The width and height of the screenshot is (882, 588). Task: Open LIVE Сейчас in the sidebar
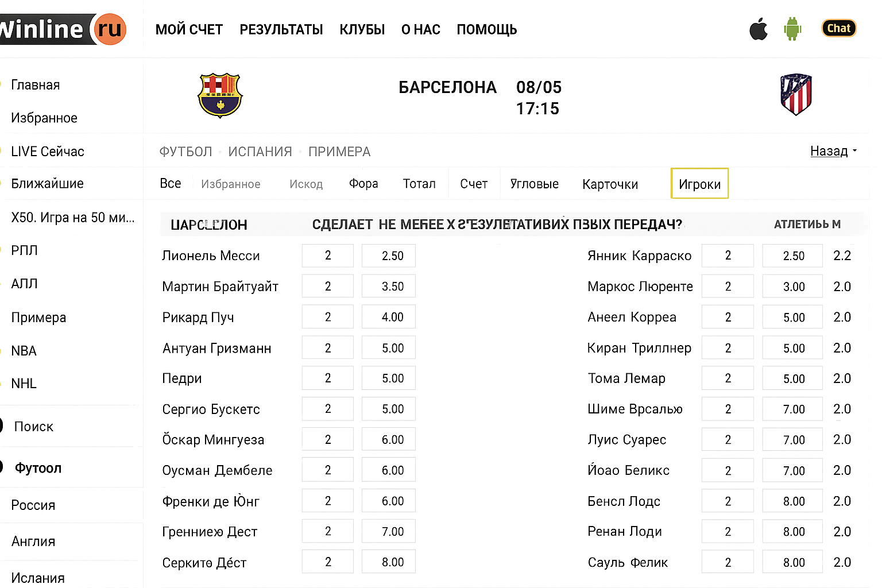(48, 152)
